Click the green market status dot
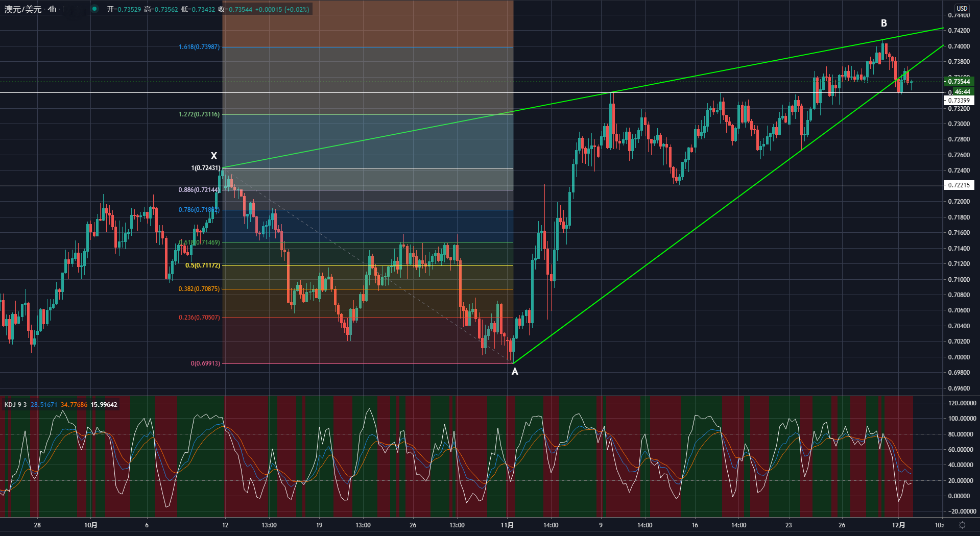This screenshot has width=980, height=536. pyautogui.click(x=94, y=9)
